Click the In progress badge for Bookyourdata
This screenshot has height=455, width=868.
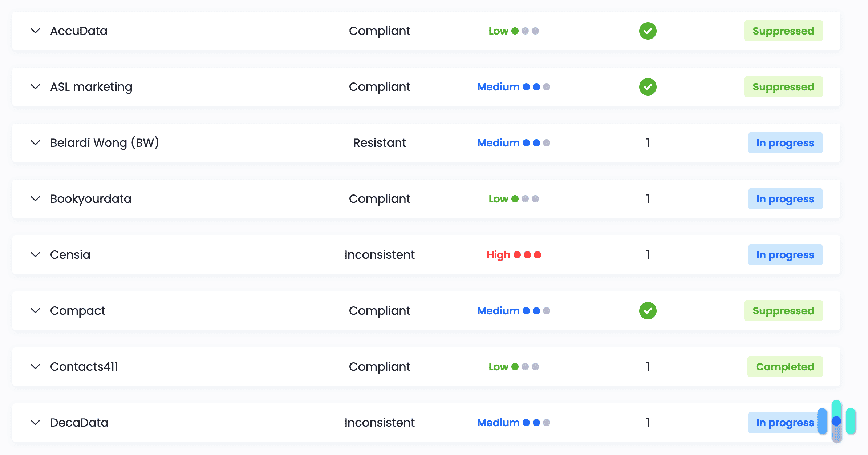(785, 199)
